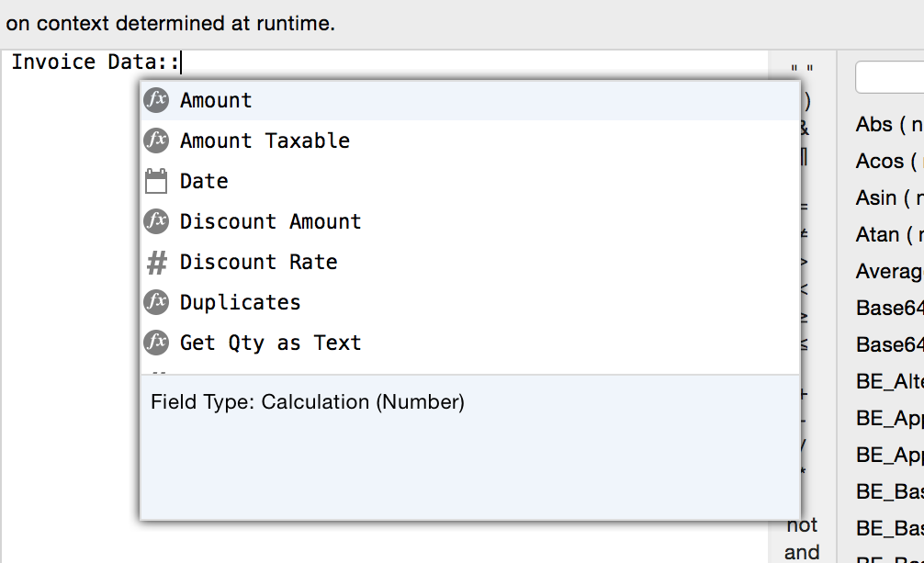The width and height of the screenshot is (924, 563).
Task: Select Date field from the autocomplete list
Action: (x=203, y=181)
